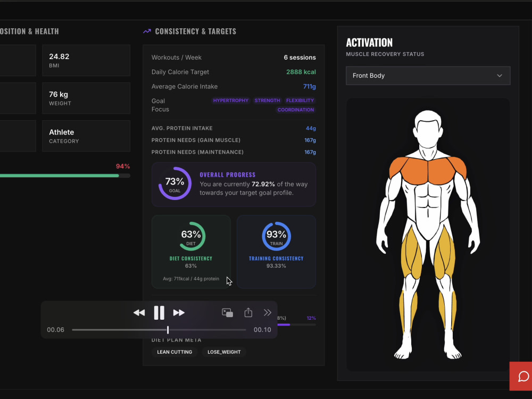Click the rewind playback button
Screen dimensions: 532x399
139,312
